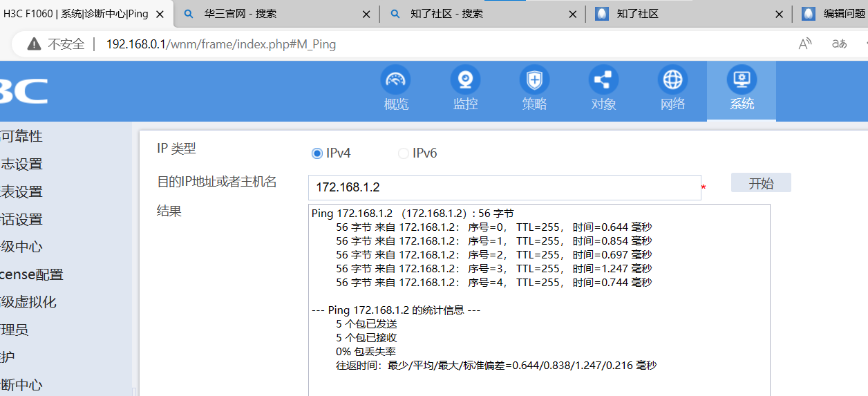Click the 结果 label
This screenshot has width=868, height=396.
(x=169, y=211)
